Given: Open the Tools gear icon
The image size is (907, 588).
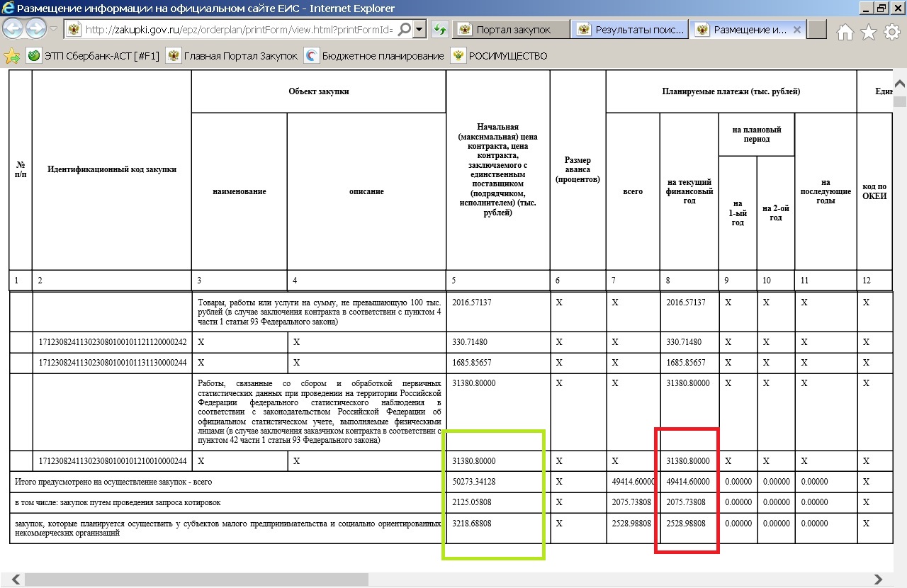Looking at the screenshot, I should (891, 31).
